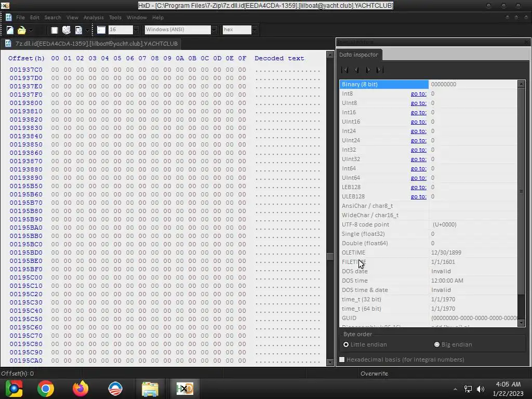Viewport: 532px width, 399px height.
Task: Click the offset row 00193800
Action: pos(26,103)
